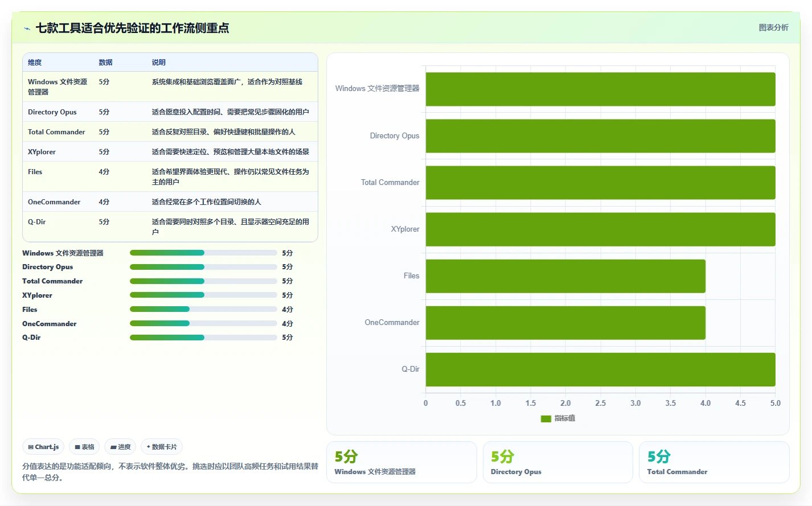
Task: Click the 4分 score in Files table row
Action: pyautogui.click(x=104, y=172)
